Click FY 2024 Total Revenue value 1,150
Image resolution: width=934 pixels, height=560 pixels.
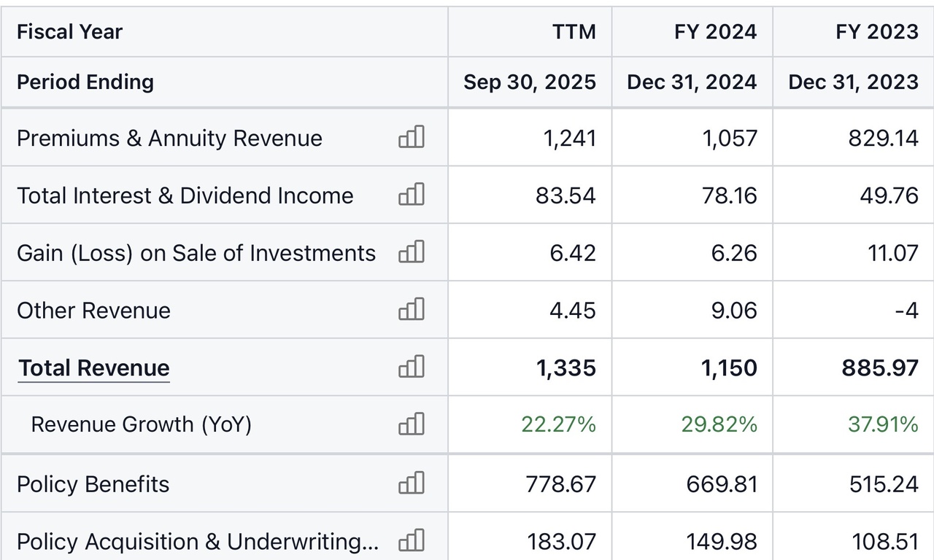(x=730, y=368)
